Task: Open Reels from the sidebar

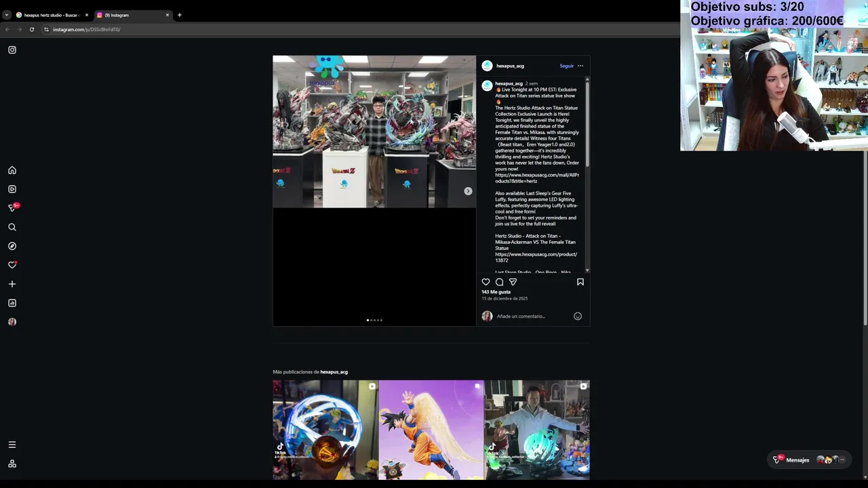Action: click(x=12, y=189)
